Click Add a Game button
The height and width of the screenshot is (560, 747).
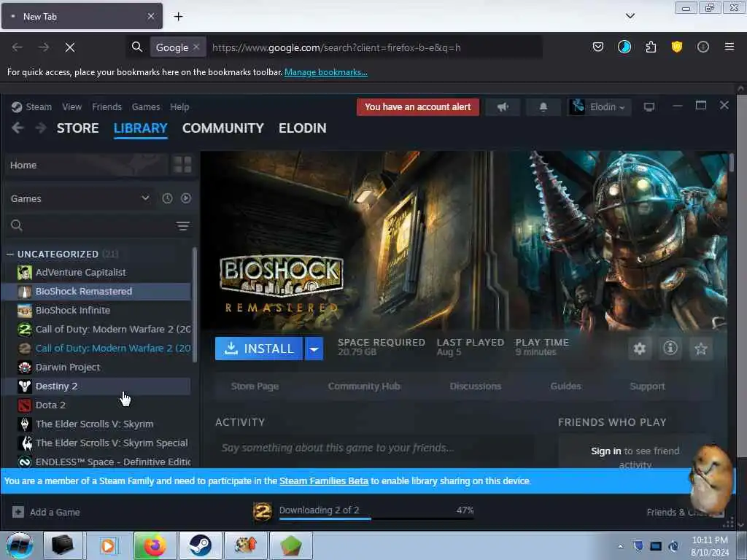click(46, 513)
